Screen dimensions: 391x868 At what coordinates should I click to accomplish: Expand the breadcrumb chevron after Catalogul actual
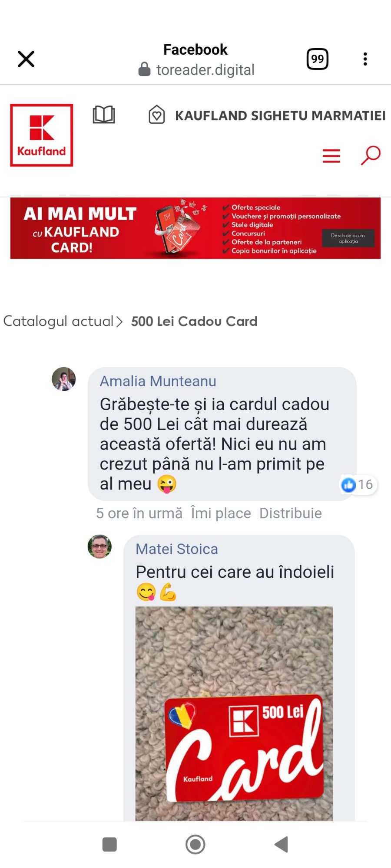[x=119, y=322]
